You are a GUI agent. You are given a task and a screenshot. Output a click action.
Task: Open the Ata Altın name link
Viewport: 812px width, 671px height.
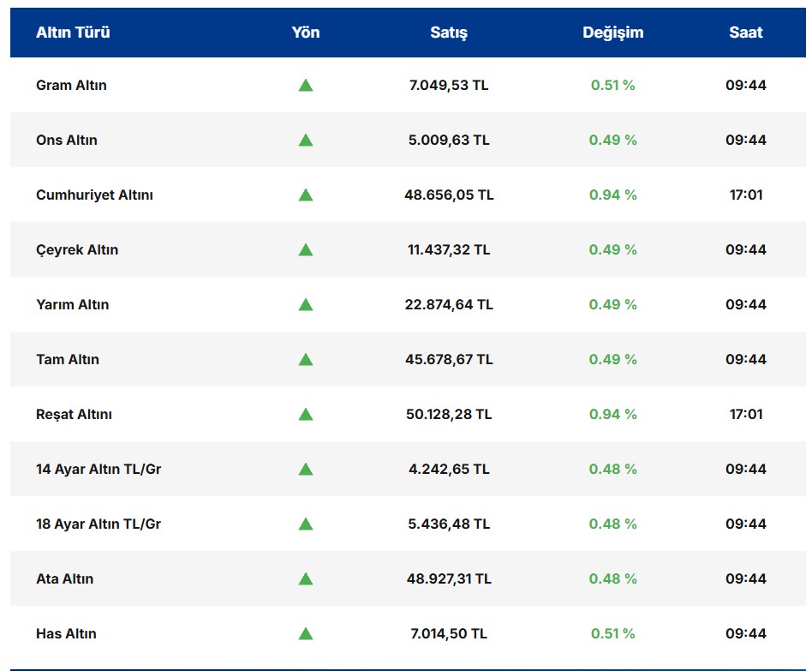(64, 578)
